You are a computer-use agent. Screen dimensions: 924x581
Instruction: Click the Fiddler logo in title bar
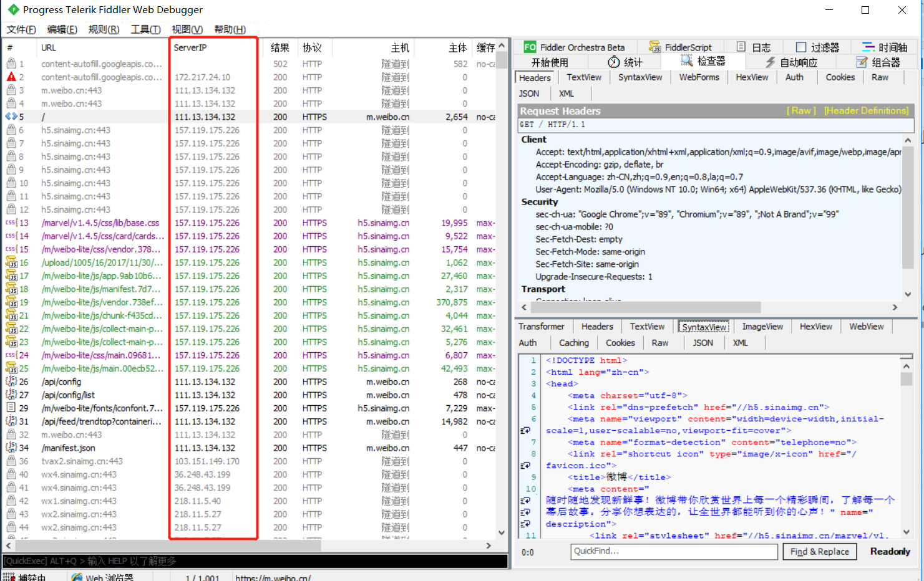point(12,9)
